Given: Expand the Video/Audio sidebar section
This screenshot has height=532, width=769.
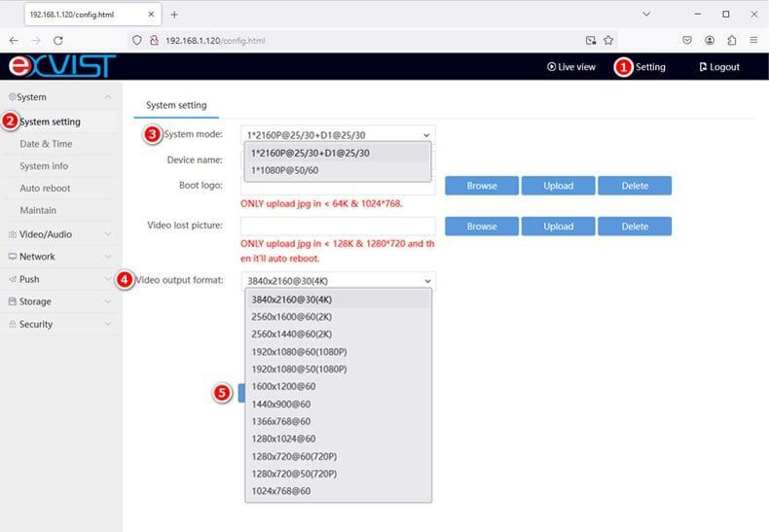Looking at the screenshot, I should [46, 234].
